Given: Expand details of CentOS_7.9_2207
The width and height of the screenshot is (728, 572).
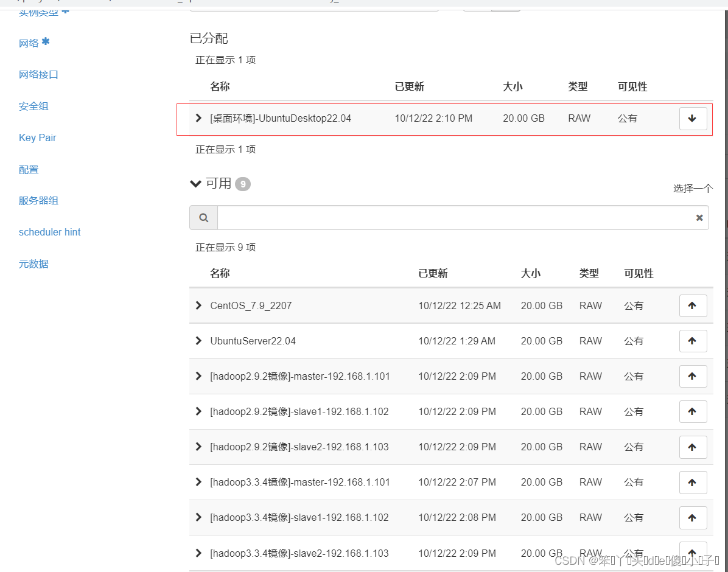Looking at the screenshot, I should pos(198,305).
